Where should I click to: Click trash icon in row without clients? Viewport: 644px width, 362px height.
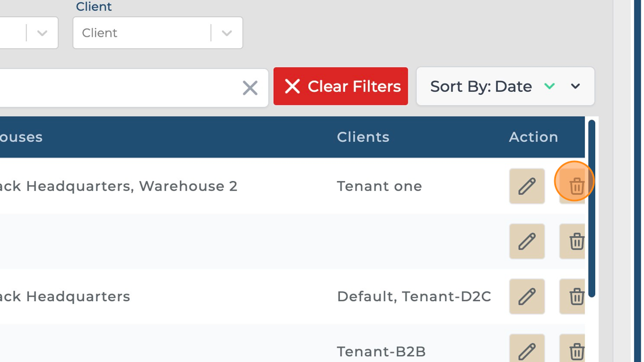click(x=575, y=241)
